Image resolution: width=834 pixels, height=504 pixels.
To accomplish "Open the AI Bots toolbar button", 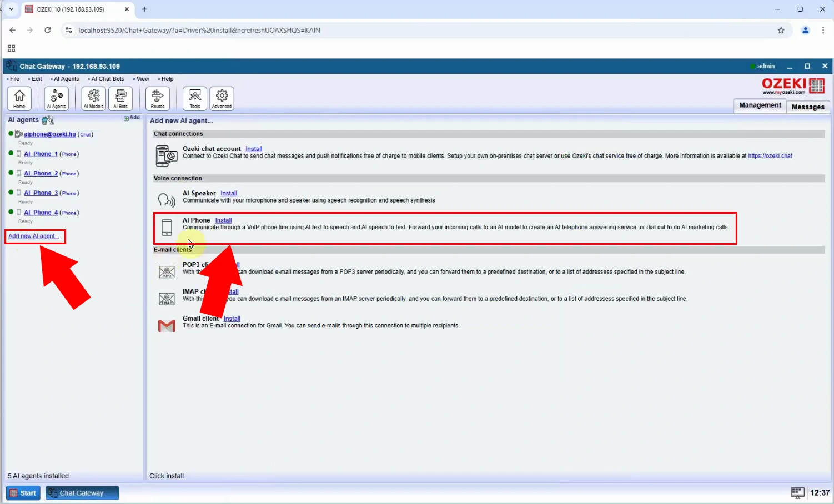I will [x=120, y=98].
